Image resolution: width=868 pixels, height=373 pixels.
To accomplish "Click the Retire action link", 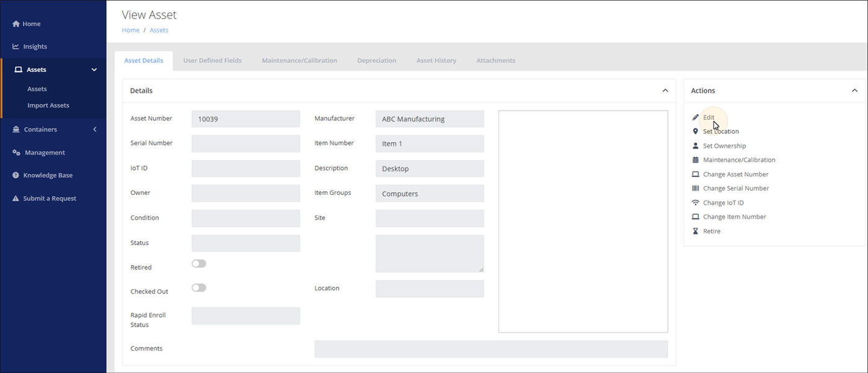I will pos(712,231).
